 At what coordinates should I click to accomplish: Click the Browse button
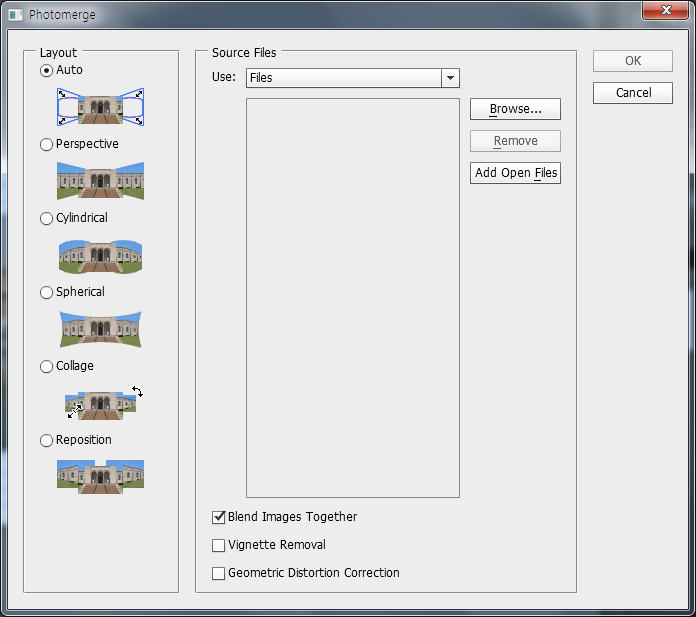(515, 109)
